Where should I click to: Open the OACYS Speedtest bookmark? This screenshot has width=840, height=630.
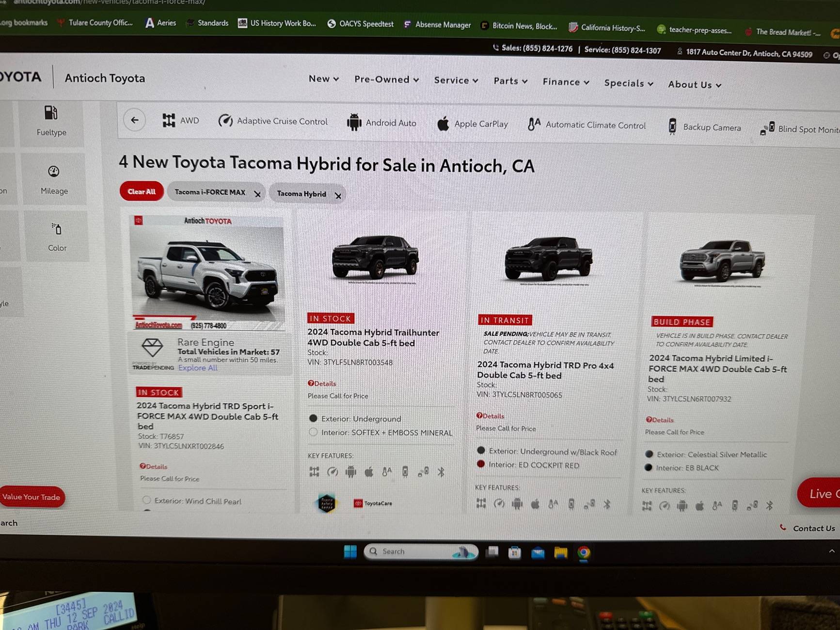click(361, 24)
